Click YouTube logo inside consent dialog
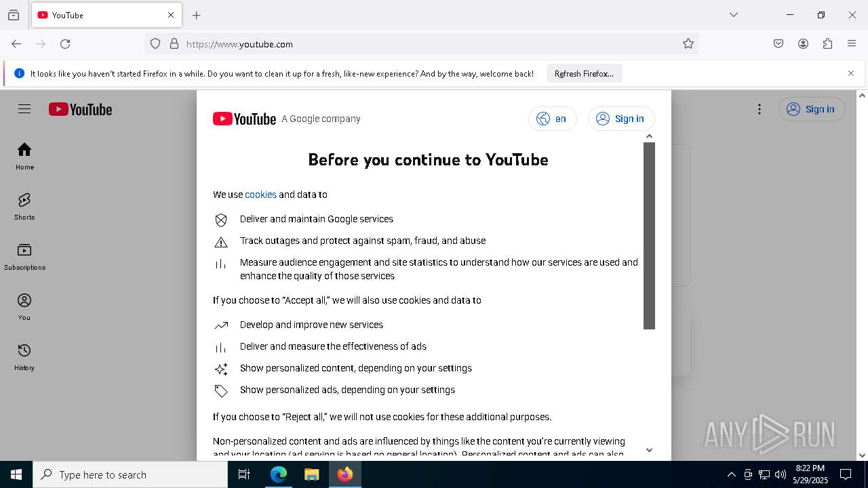The height and width of the screenshot is (488, 868). [244, 119]
